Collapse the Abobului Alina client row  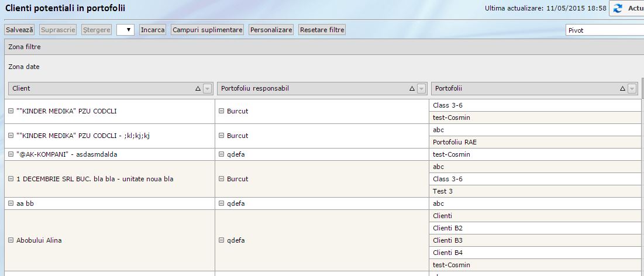point(11,240)
